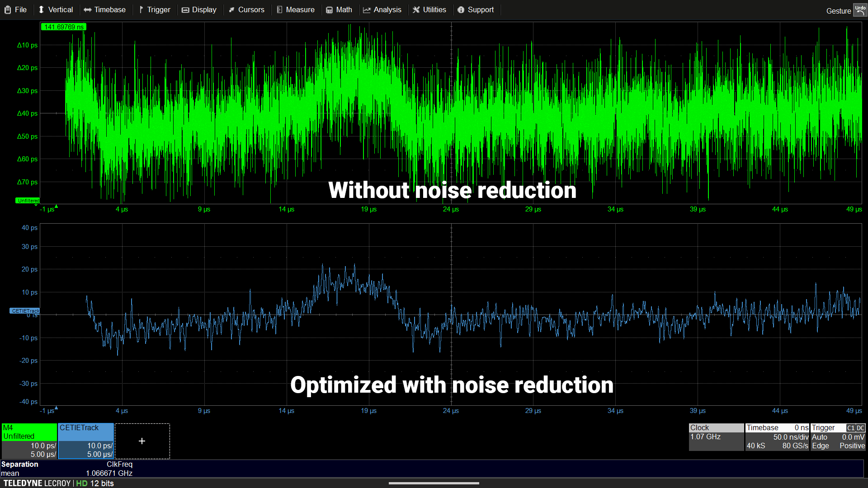This screenshot has width=868, height=488.
Task: Click the Measure ruler icon
Action: click(x=279, y=9)
